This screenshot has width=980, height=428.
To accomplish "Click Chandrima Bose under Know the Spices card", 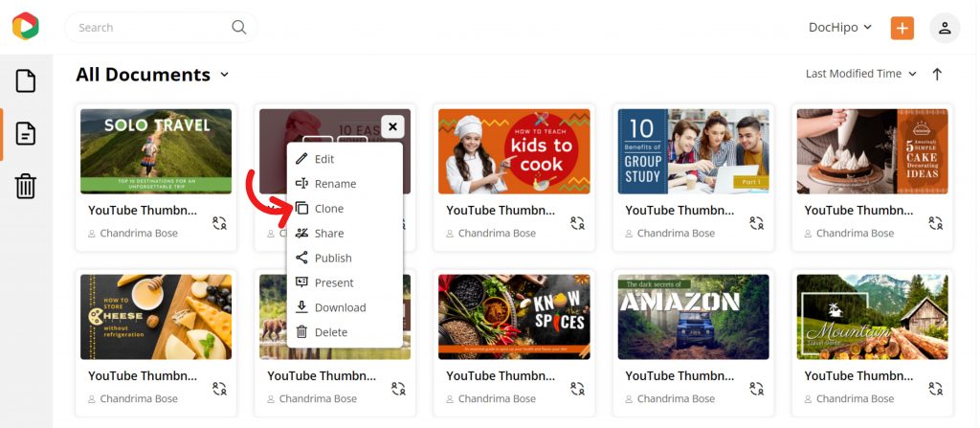I will tap(497, 398).
